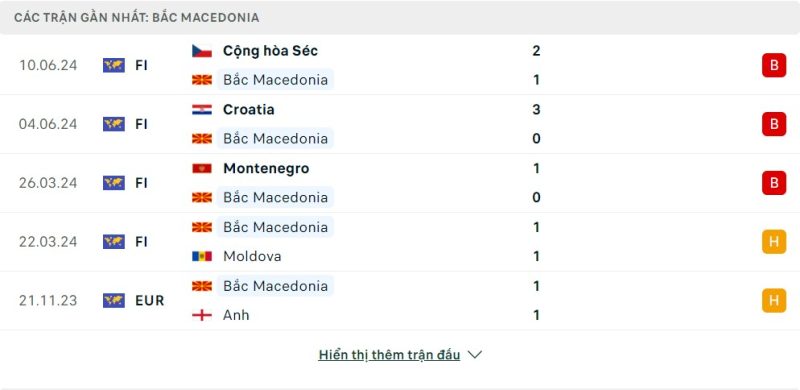Click the Montenegro flag icon
Screen dimensions: 800x390
pyautogui.click(x=202, y=168)
